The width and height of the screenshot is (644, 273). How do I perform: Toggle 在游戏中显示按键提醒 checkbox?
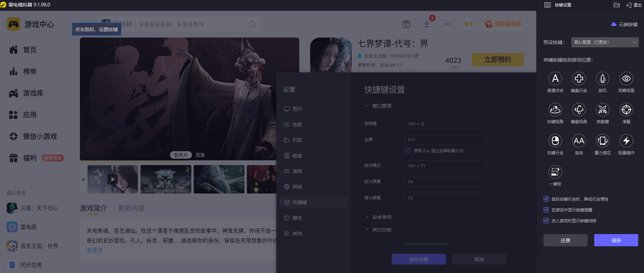546,210
